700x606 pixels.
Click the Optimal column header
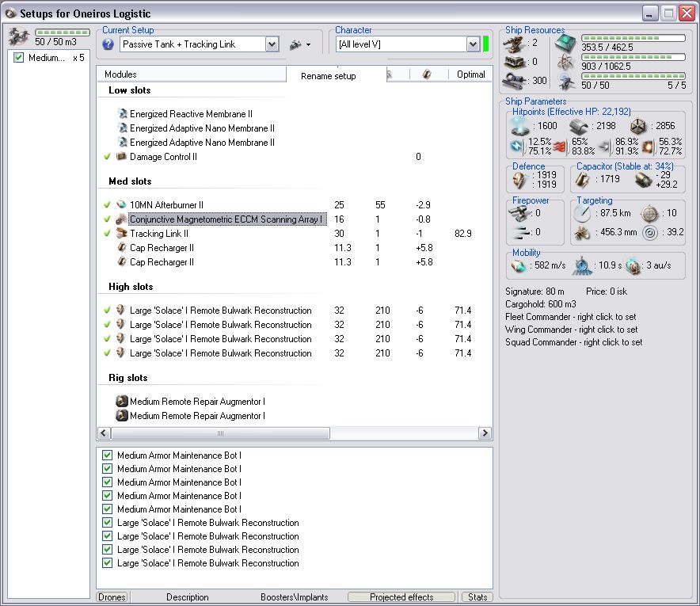coord(470,74)
